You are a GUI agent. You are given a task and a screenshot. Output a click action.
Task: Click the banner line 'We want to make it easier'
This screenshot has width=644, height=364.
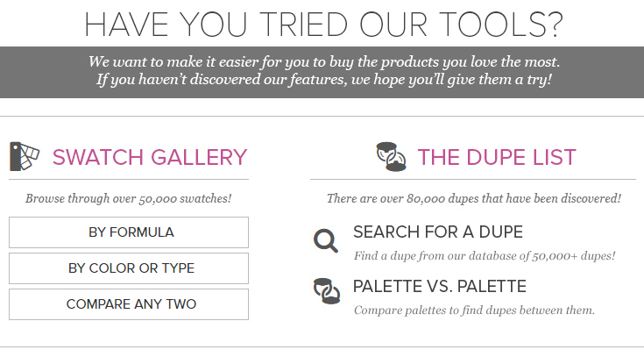(324, 61)
